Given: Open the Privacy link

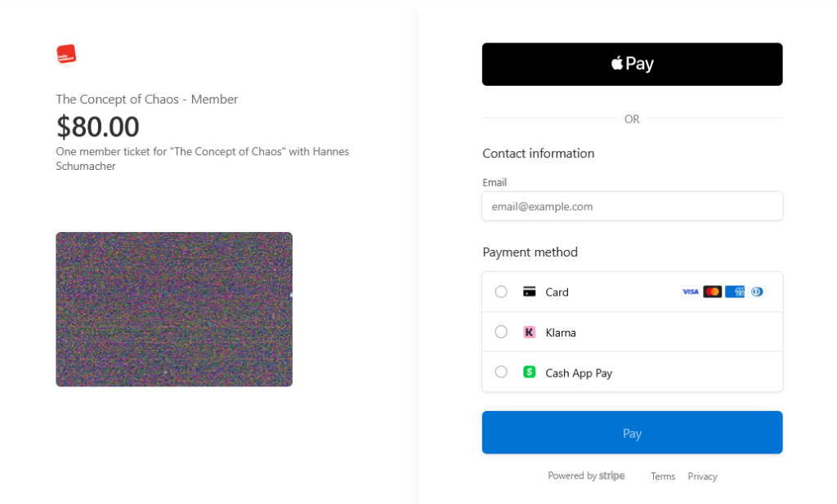Looking at the screenshot, I should pyautogui.click(x=702, y=476).
